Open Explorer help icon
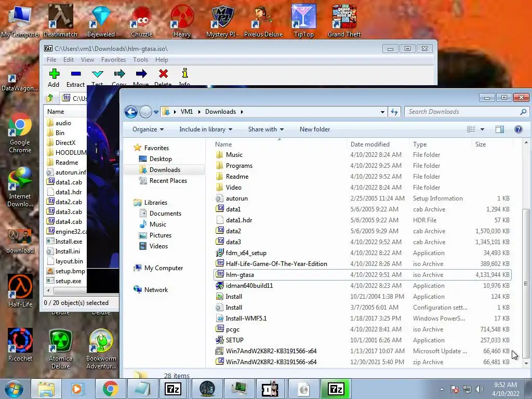This screenshot has height=399, width=532. tap(518, 129)
